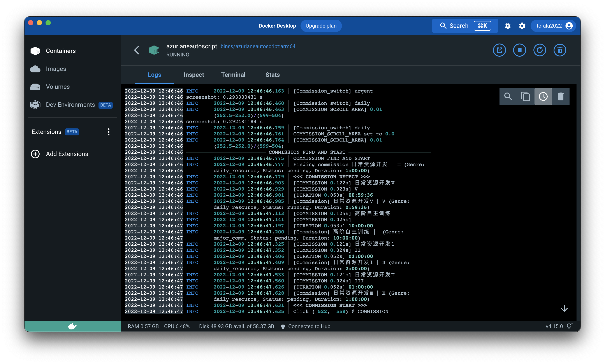Viewport: 605px width, 364px height.
Task: Click the Search bar
Action: (x=465, y=26)
